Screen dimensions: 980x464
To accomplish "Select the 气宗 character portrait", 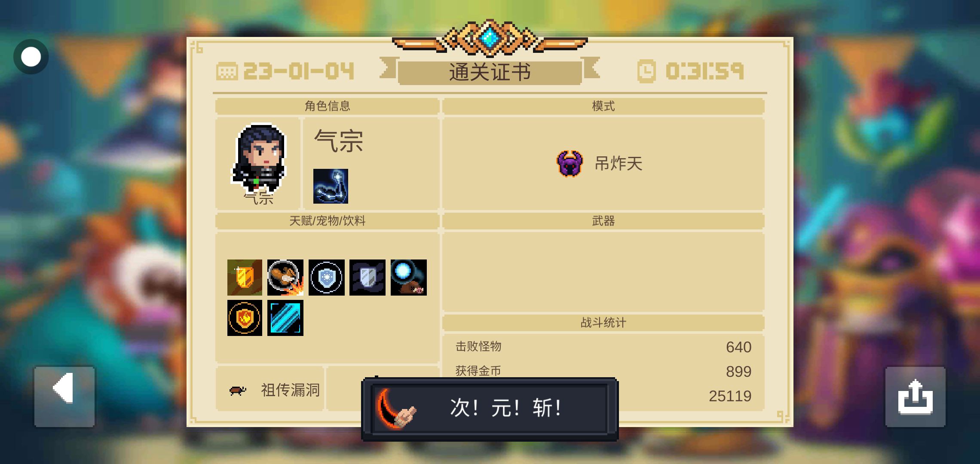I will (x=259, y=159).
